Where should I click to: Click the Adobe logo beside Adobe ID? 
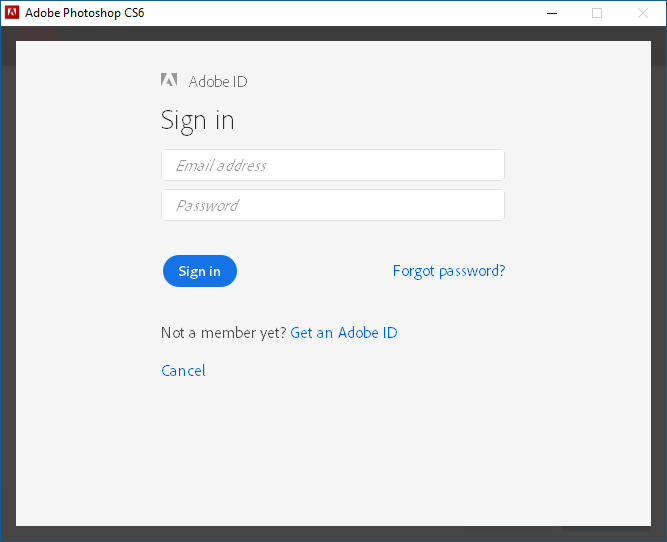coord(169,80)
